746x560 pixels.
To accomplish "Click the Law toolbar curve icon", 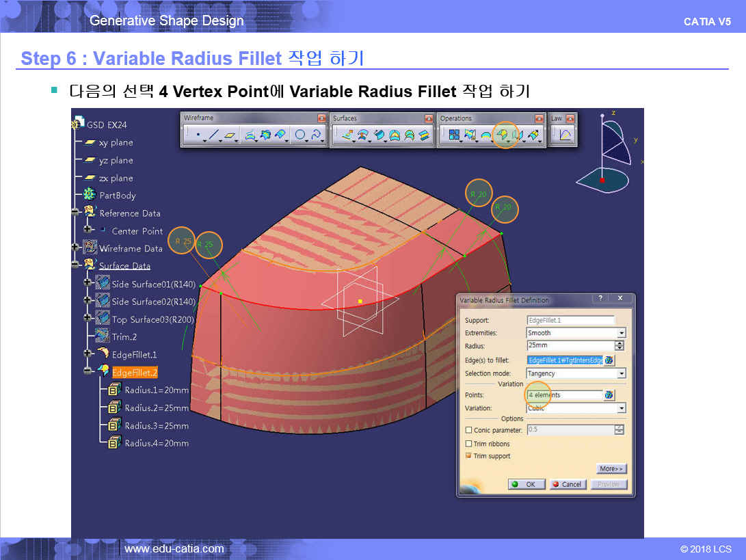I will click(x=565, y=135).
